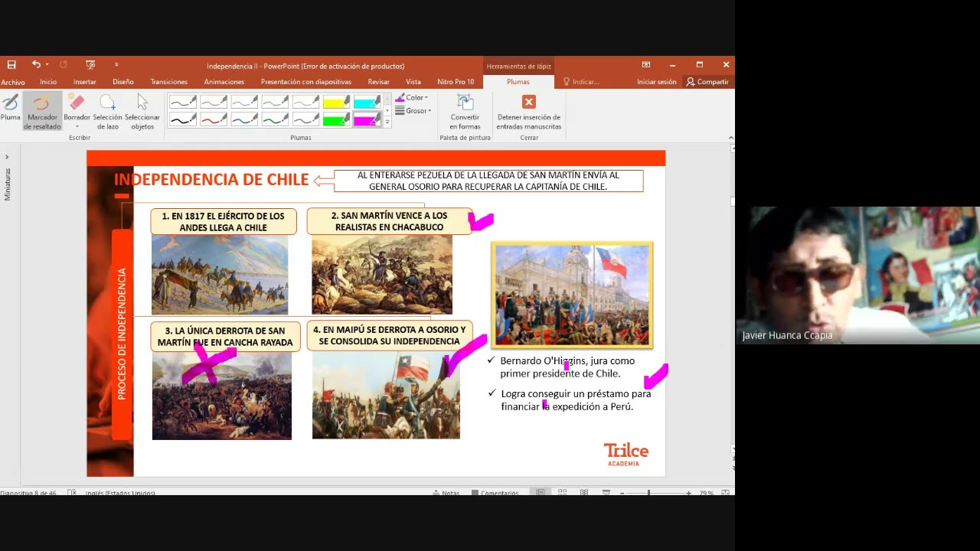Start presentation from beginning icon

[90, 65]
